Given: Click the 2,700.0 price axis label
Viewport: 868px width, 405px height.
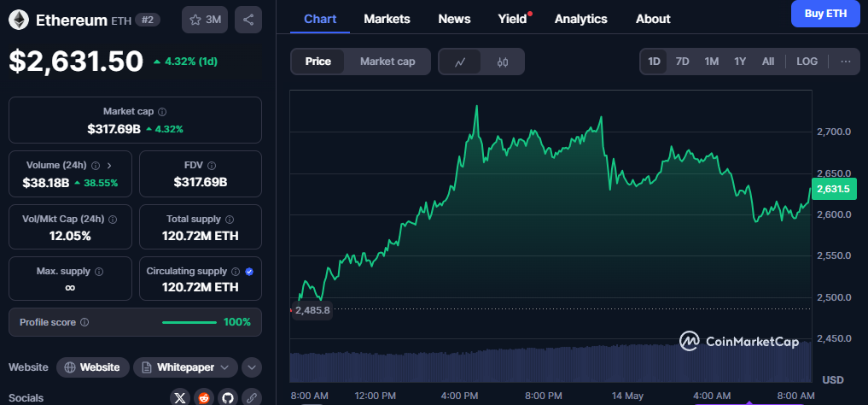Looking at the screenshot, I should coord(833,132).
